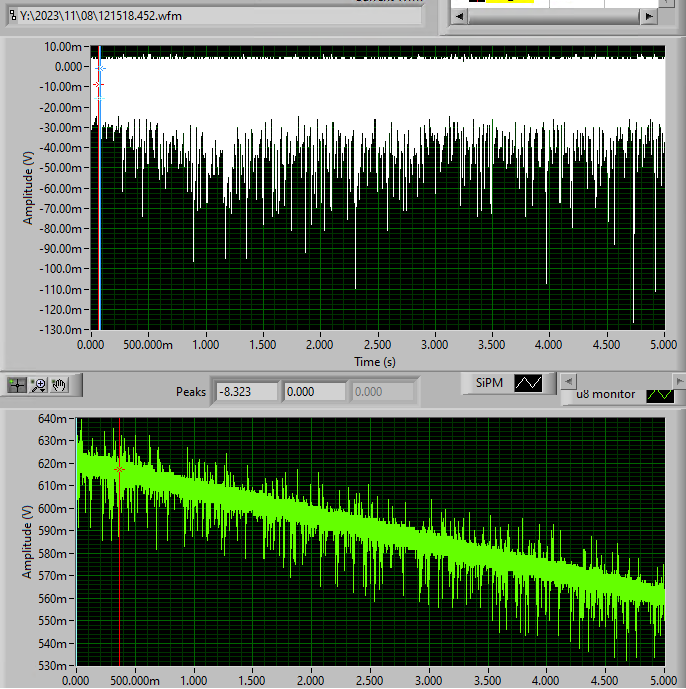Viewport: 686px width, 689px height.
Task: Click the Time (s) axis label
Action: pyautogui.click(x=375, y=360)
